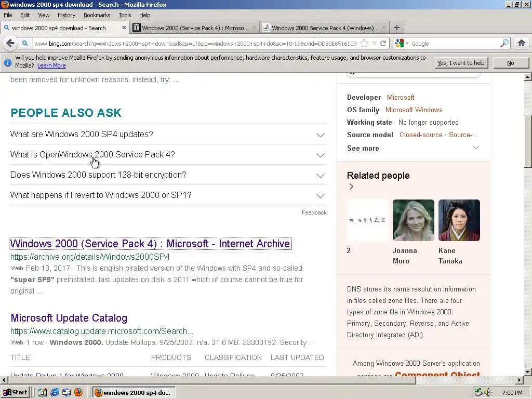Open the first Quick Launch notepad icon
The width and height of the screenshot is (532, 399).
click(43, 393)
